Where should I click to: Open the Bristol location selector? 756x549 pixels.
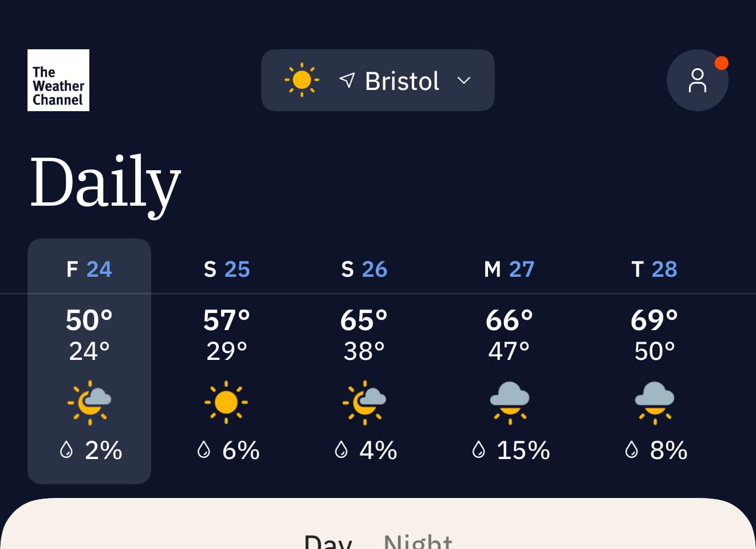point(378,80)
